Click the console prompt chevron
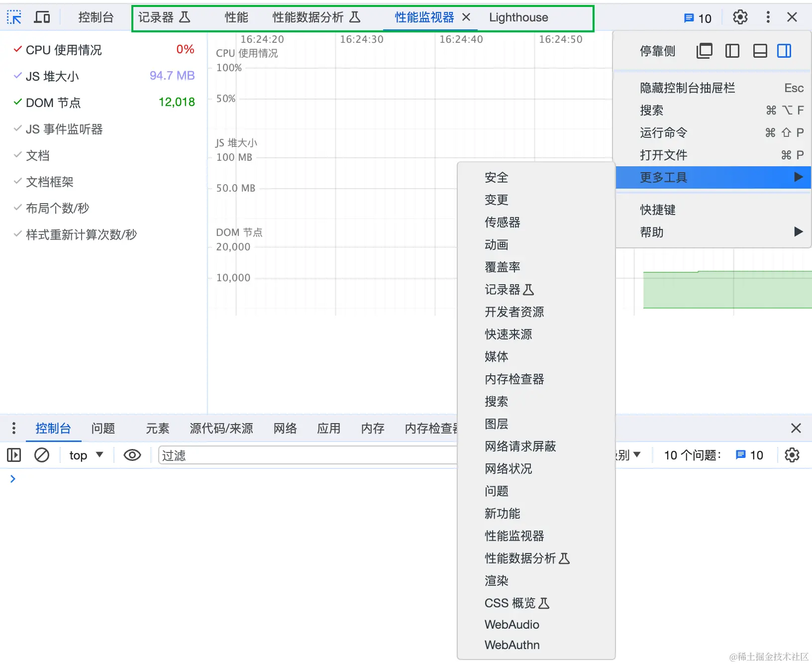 coord(13,479)
